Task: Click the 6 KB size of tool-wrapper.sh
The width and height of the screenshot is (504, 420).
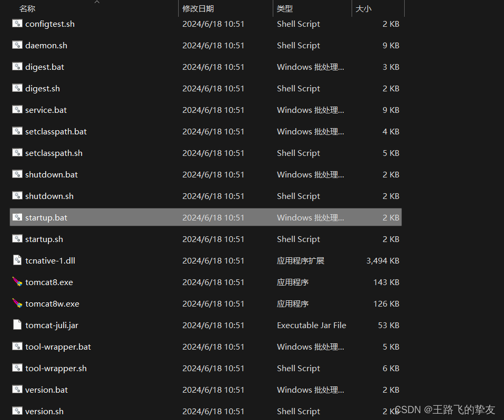Action: coord(391,368)
